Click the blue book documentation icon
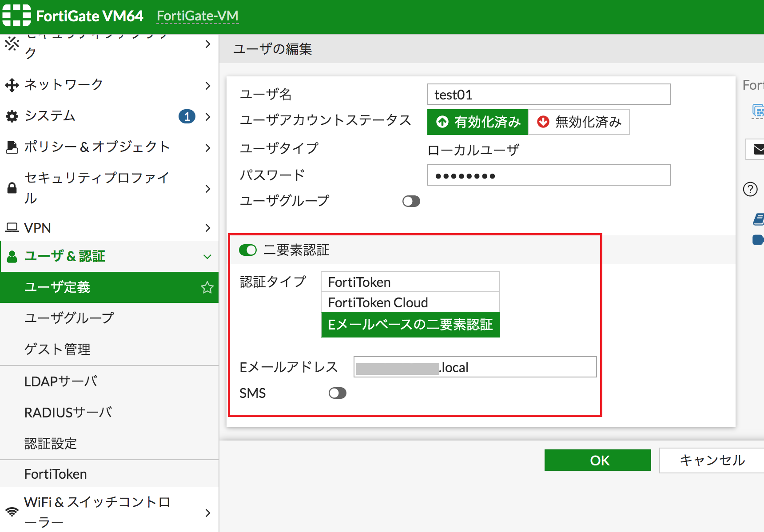This screenshot has height=532, width=764. [x=758, y=218]
